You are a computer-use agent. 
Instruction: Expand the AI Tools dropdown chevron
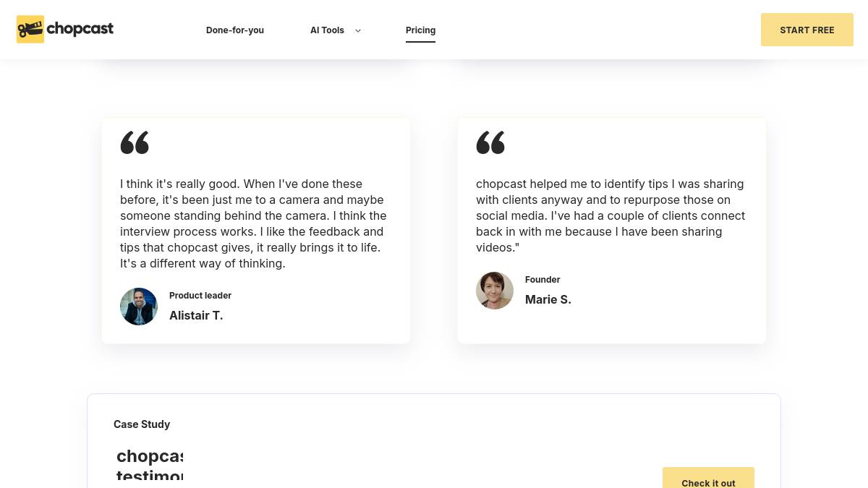(357, 30)
